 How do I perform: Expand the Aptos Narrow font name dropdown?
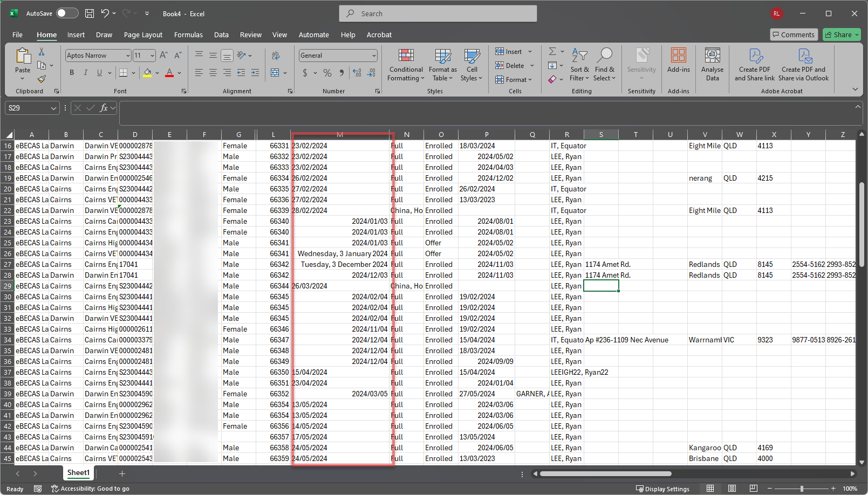click(x=128, y=56)
